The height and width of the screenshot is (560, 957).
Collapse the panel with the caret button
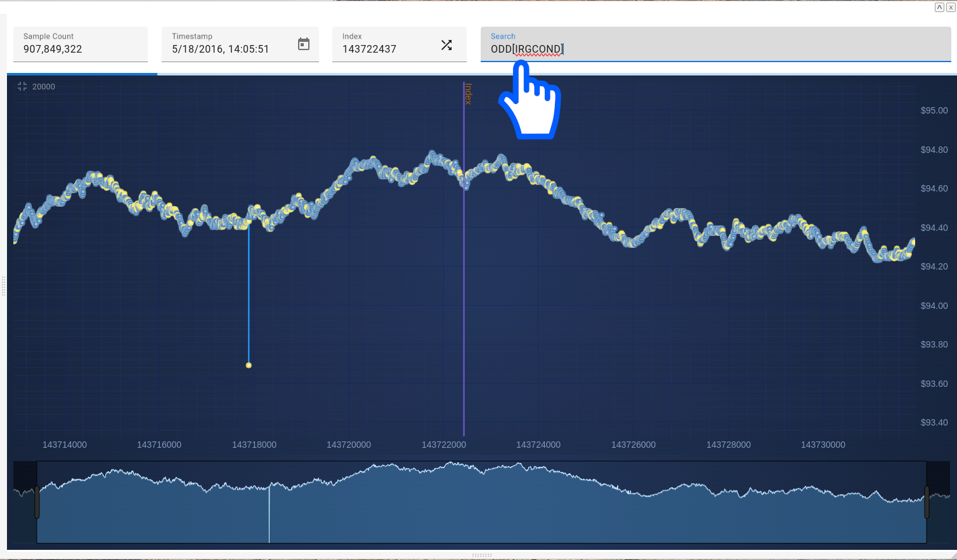[x=939, y=8]
